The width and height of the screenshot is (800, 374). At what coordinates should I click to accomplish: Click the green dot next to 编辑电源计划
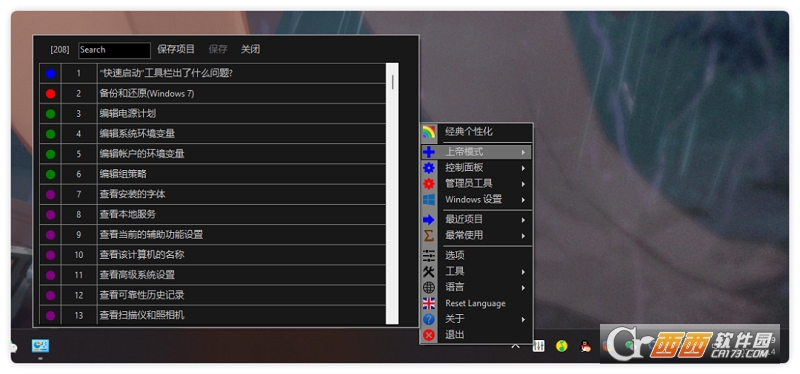pyautogui.click(x=51, y=114)
